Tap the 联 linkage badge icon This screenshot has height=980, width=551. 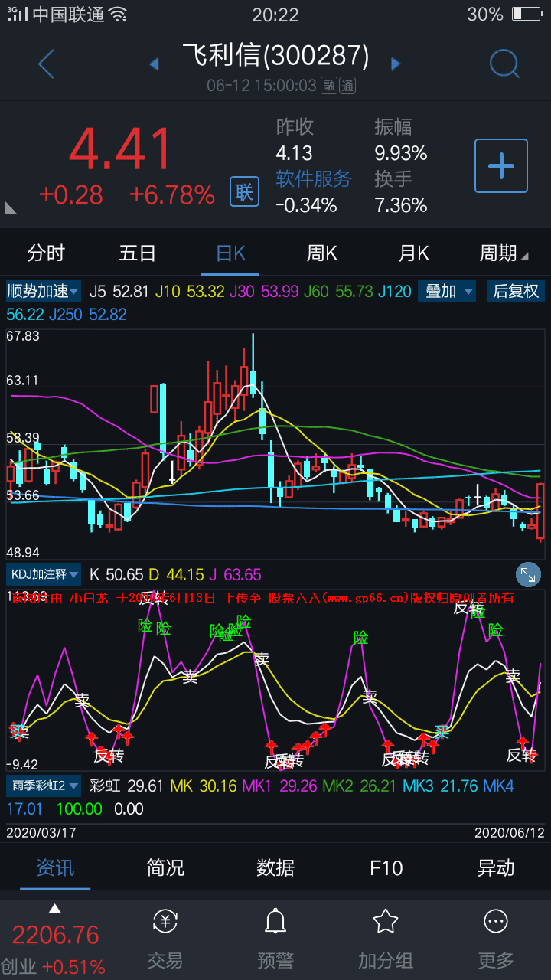(244, 191)
